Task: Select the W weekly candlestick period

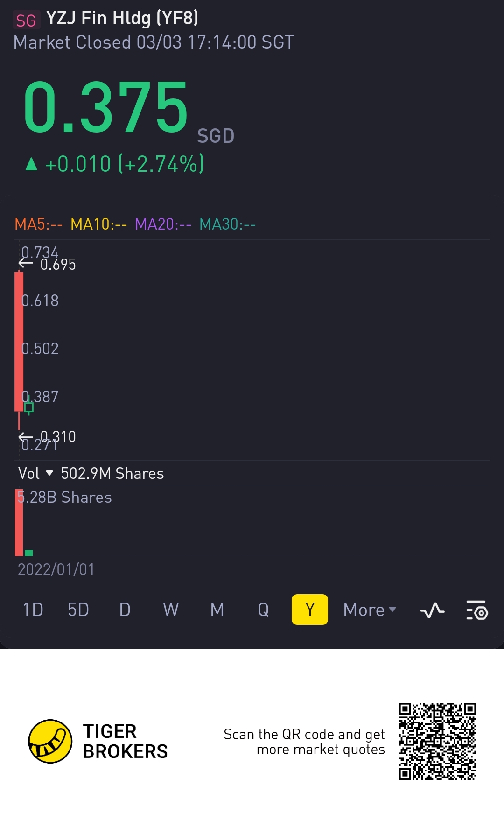Action: pos(171,610)
